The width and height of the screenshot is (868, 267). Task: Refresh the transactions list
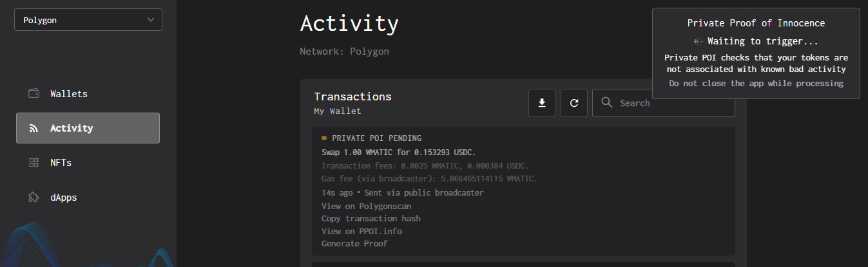click(574, 103)
